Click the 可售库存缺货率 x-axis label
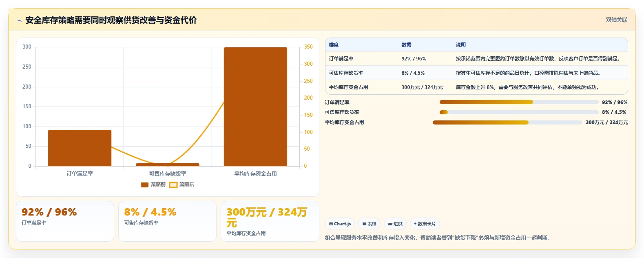 coord(168,174)
